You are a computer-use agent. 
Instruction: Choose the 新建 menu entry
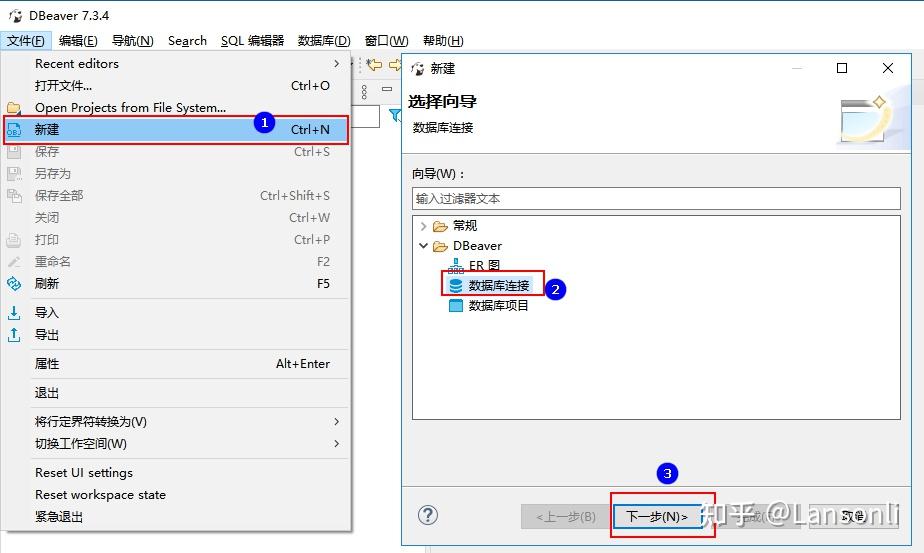point(176,130)
